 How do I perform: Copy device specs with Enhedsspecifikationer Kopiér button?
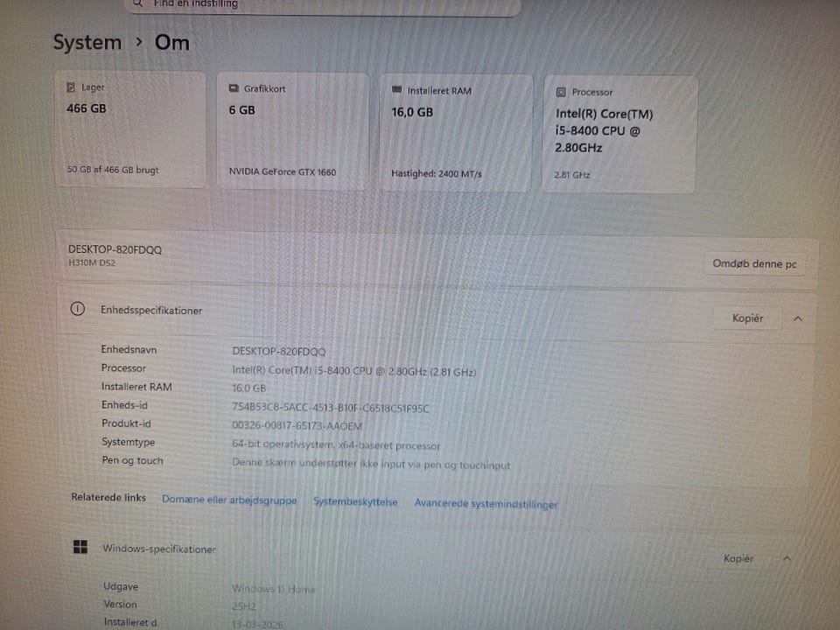tap(747, 318)
